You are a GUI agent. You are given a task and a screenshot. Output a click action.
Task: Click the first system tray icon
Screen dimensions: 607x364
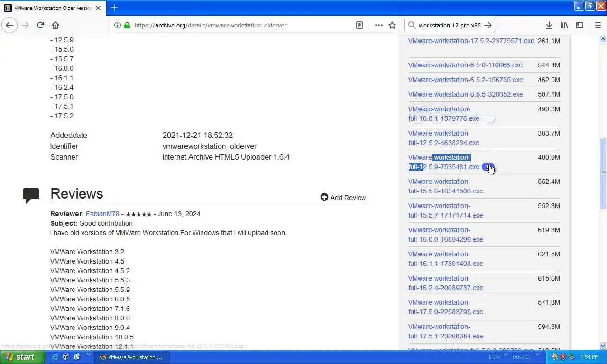pyautogui.click(x=554, y=357)
